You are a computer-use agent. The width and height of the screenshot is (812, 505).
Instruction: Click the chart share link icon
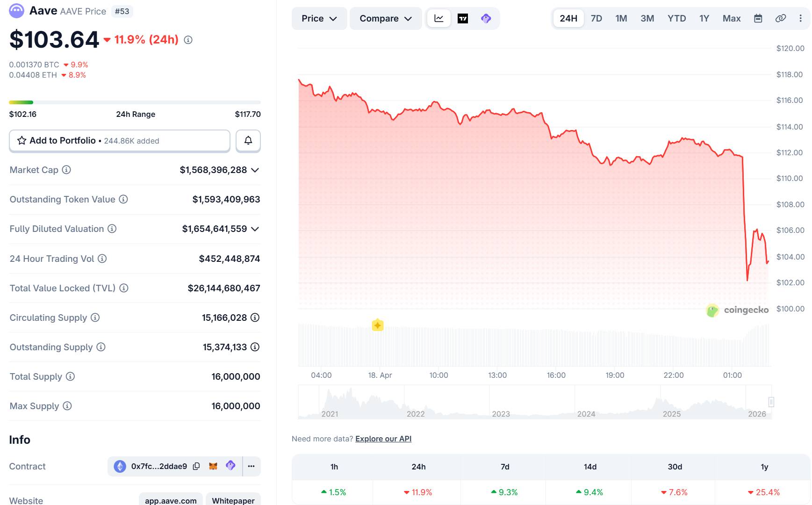click(x=780, y=18)
